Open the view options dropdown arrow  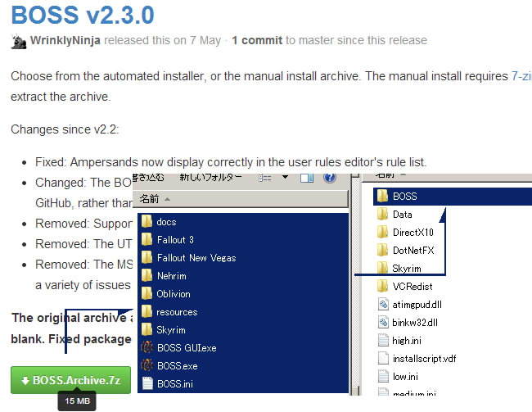click(285, 177)
